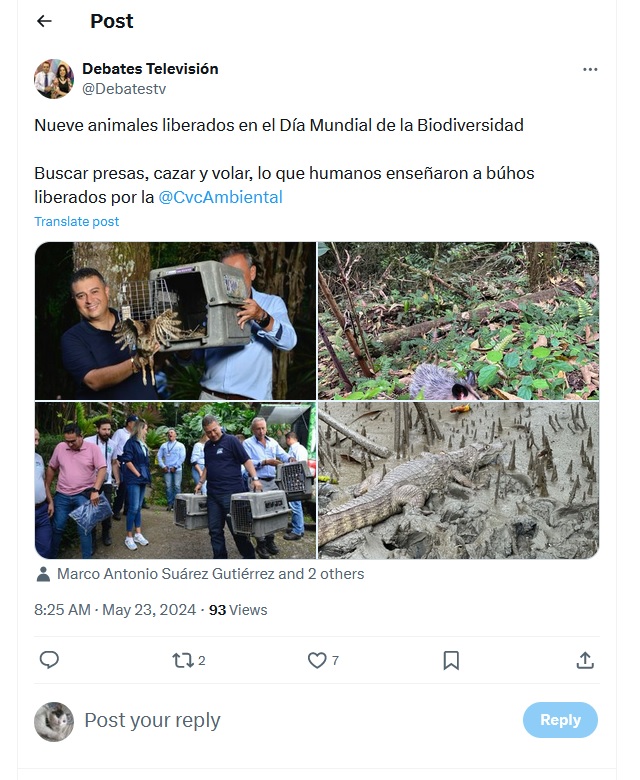This screenshot has height=780, width=640.
Task: View the caiman in mud photo
Action: pyautogui.click(x=458, y=481)
